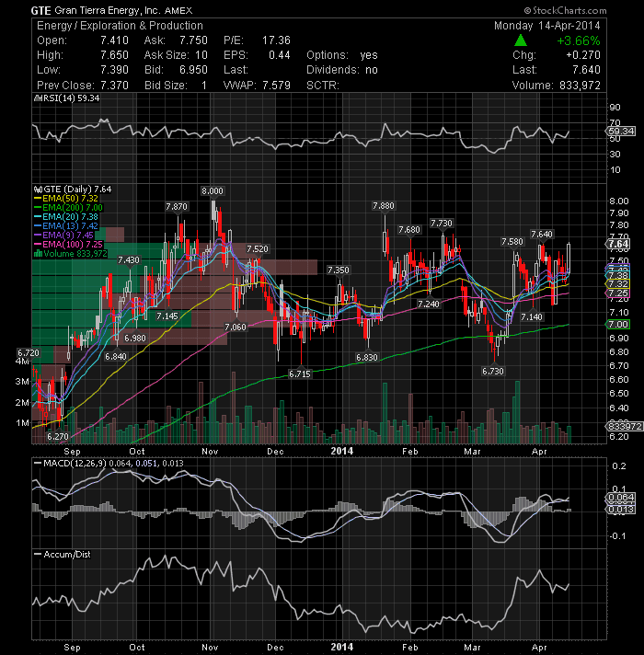Image resolution: width=644 pixels, height=655 pixels.
Task: Click the Accum/Dist indicator label
Action: tap(67, 555)
